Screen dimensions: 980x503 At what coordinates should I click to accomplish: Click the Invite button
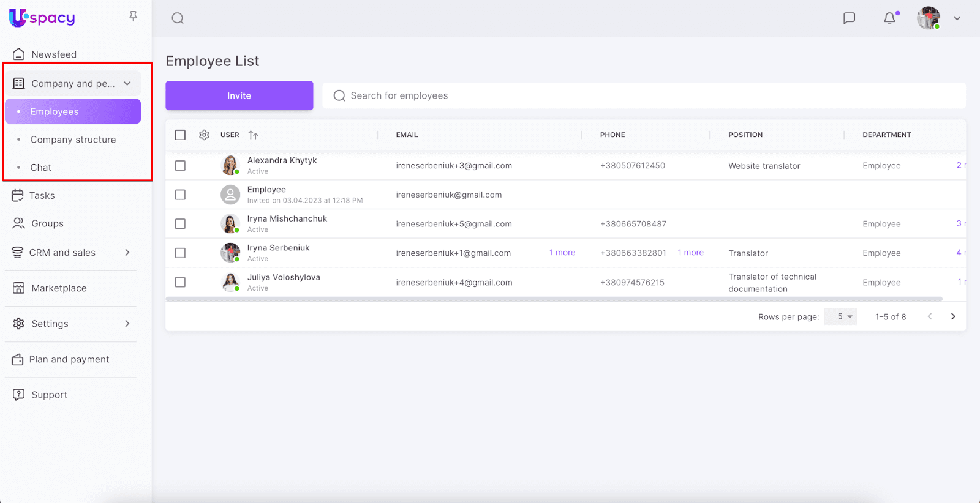point(239,95)
